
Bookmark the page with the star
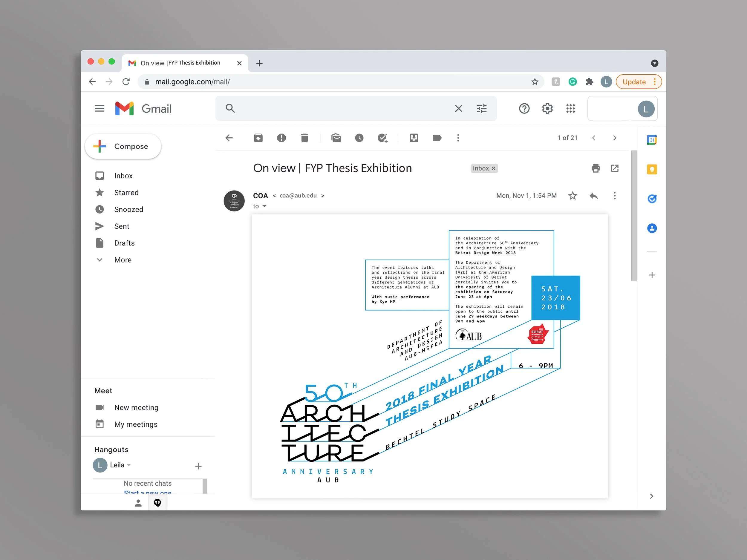point(535,82)
